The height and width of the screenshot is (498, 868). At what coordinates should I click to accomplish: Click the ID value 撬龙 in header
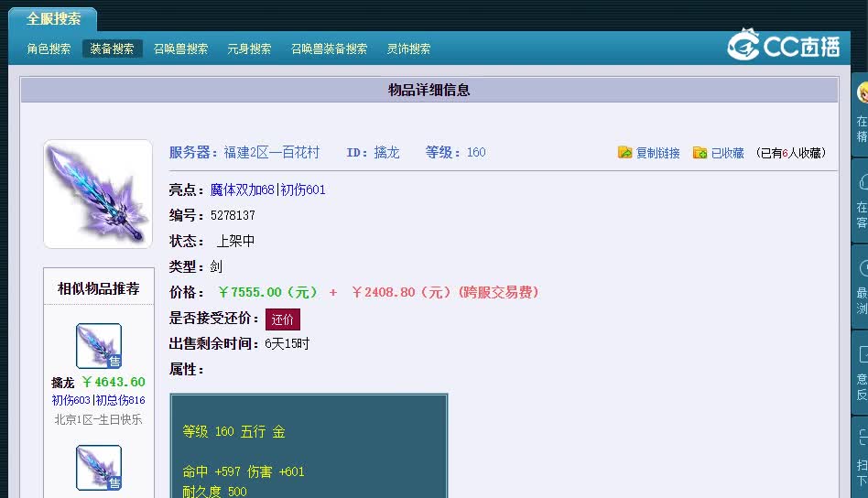[386, 153]
